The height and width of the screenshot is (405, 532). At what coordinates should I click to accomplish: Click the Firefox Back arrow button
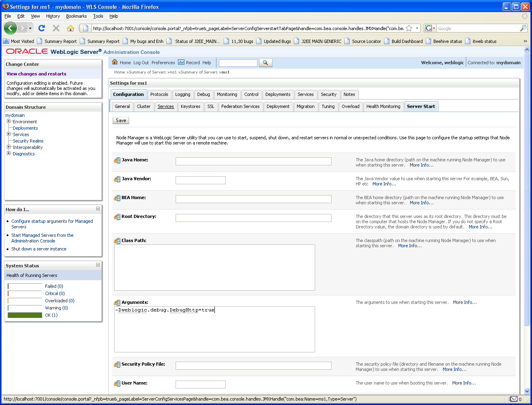pos(10,28)
